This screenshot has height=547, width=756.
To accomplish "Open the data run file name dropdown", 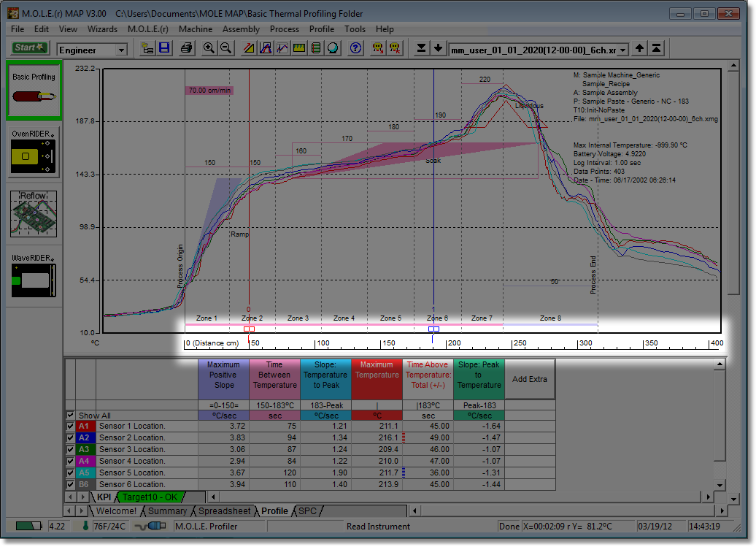I will (x=623, y=50).
